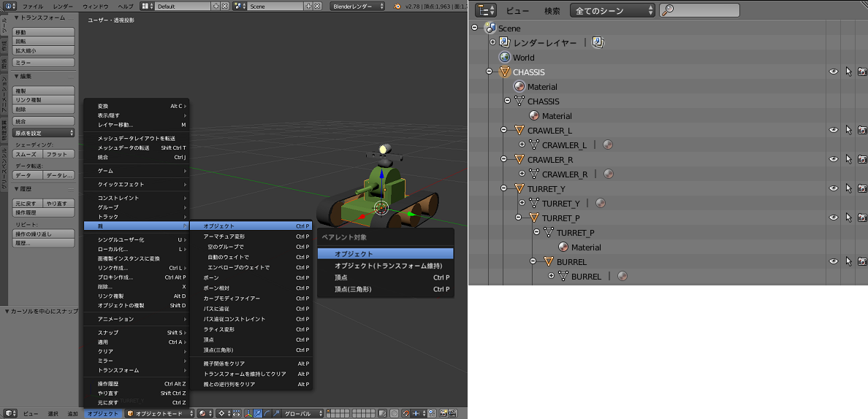
Task: Open the 全てのシーン display dropdown
Action: pyautogui.click(x=612, y=10)
